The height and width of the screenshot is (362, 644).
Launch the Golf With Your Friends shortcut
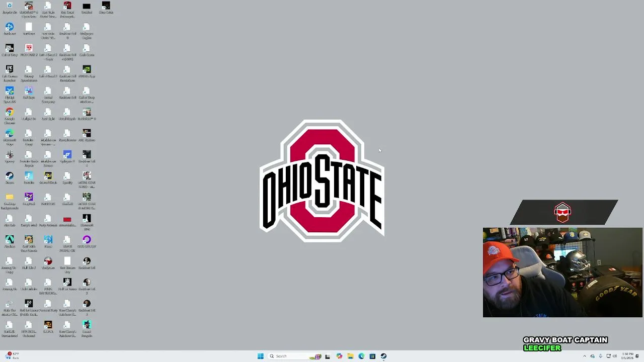(x=29, y=242)
